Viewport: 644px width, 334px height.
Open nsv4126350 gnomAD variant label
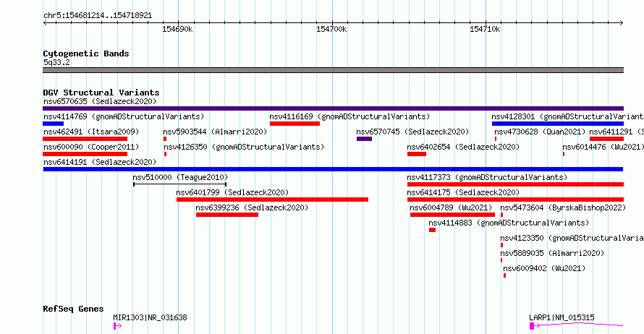tap(244, 147)
